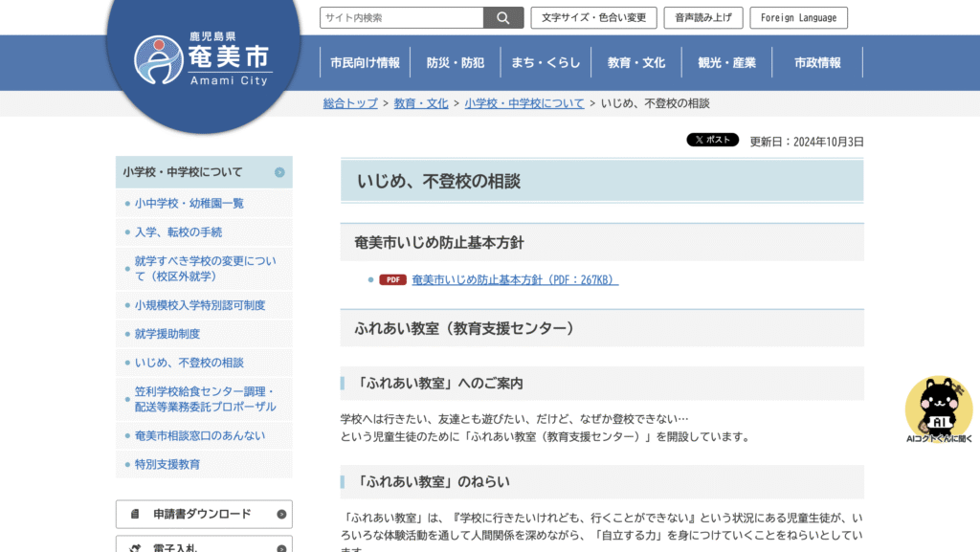Viewport: 980px width, 552px height.
Task: Click inside the サイト内検索 search field
Action: click(402, 17)
